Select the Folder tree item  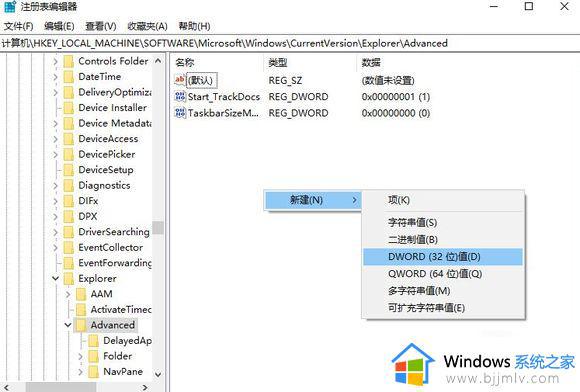117,356
